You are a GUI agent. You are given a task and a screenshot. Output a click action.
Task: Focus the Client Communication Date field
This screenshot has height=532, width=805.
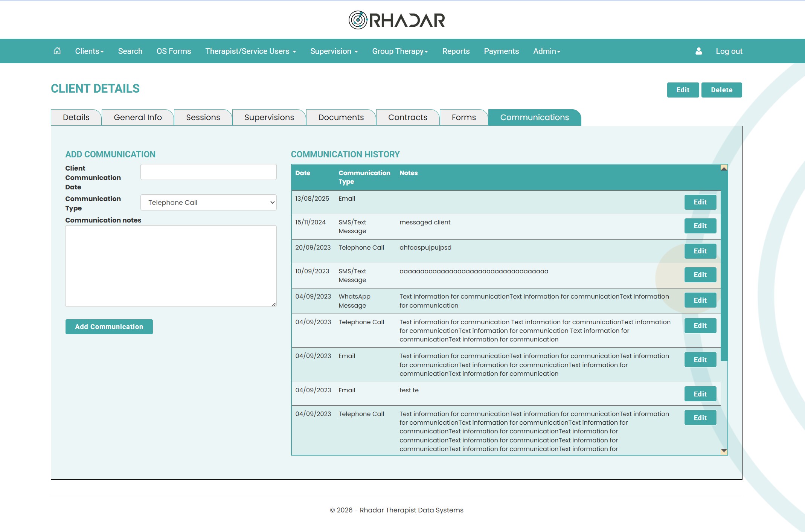coord(209,172)
